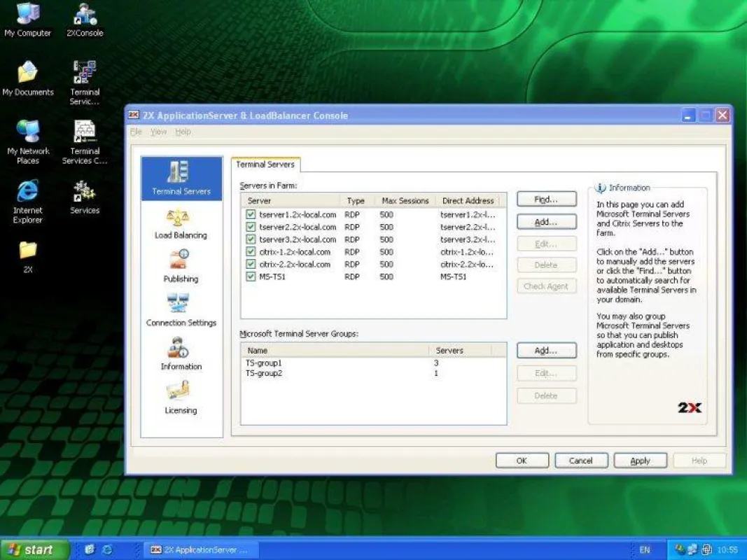The width and height of the screenshot is (747, 560).
Task: Click the 2X ApplicationServer taskbar button
Action: (x=201, y=549)
